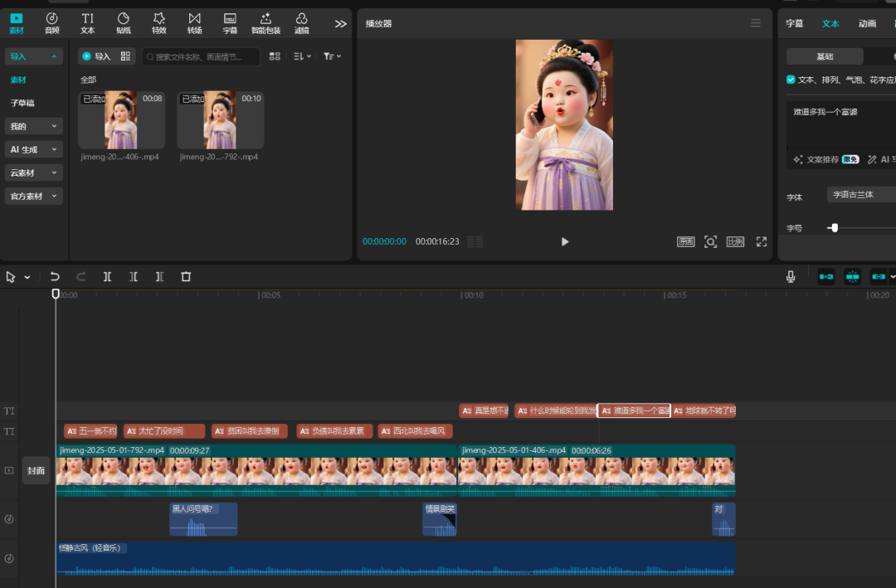This screenshot has width=896, height=588.
Task: Click the Play button in the player
Action: pyautogui.click(x=565, y=241)
